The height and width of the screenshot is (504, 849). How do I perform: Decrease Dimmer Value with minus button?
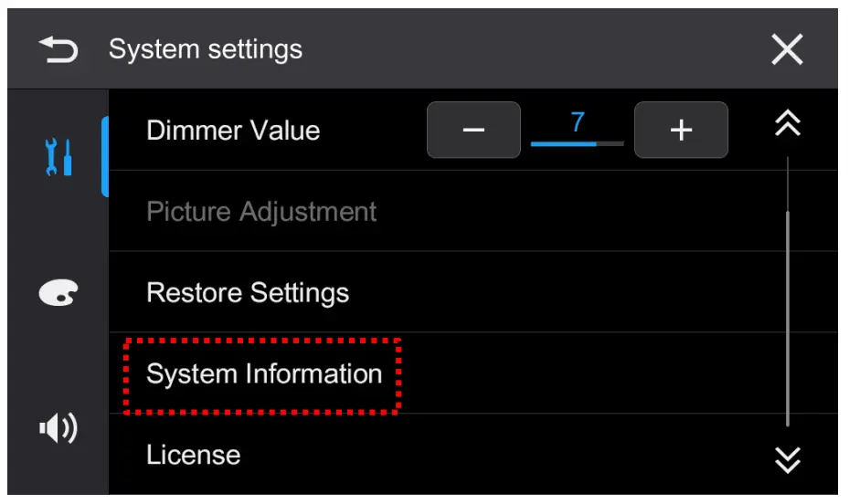point(473,131)
